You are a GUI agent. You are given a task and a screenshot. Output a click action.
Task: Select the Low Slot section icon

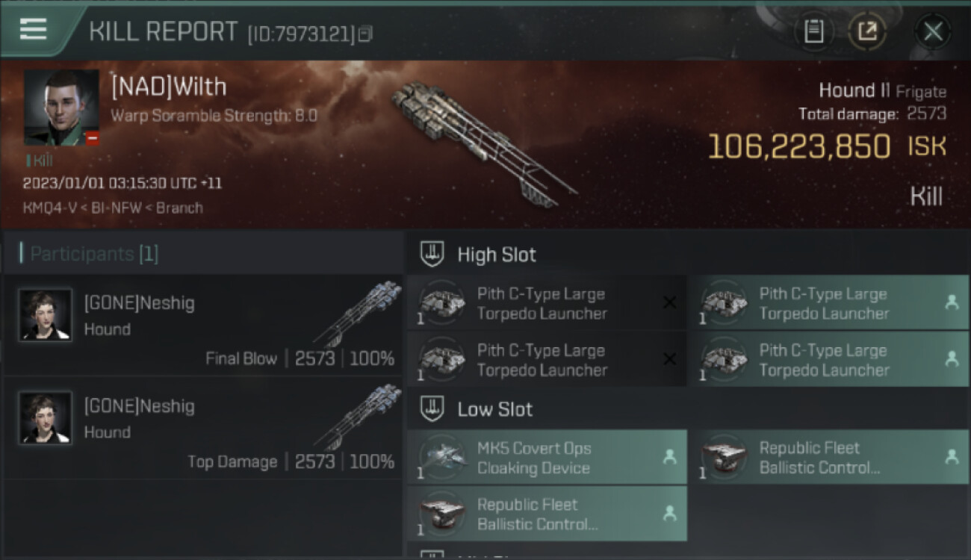click(432, 408)
